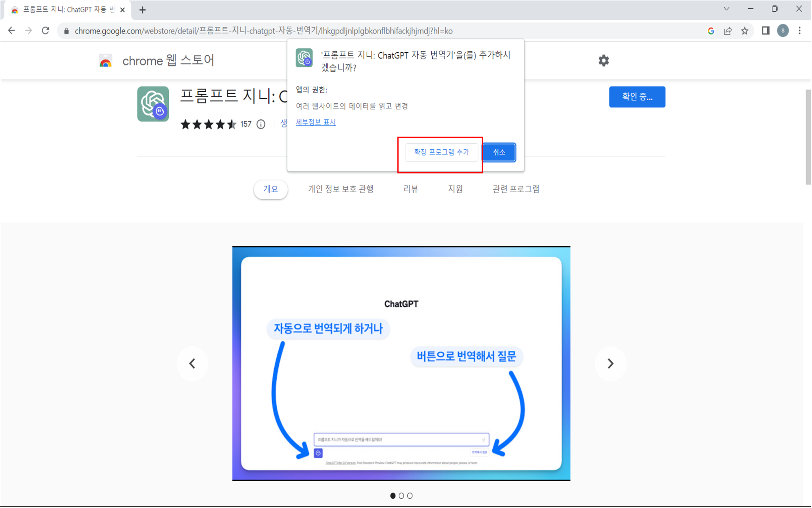Minimize the browser window
The height and width of the screenshot is (508, 812).
pyautogui.click(x=751, y=9)
